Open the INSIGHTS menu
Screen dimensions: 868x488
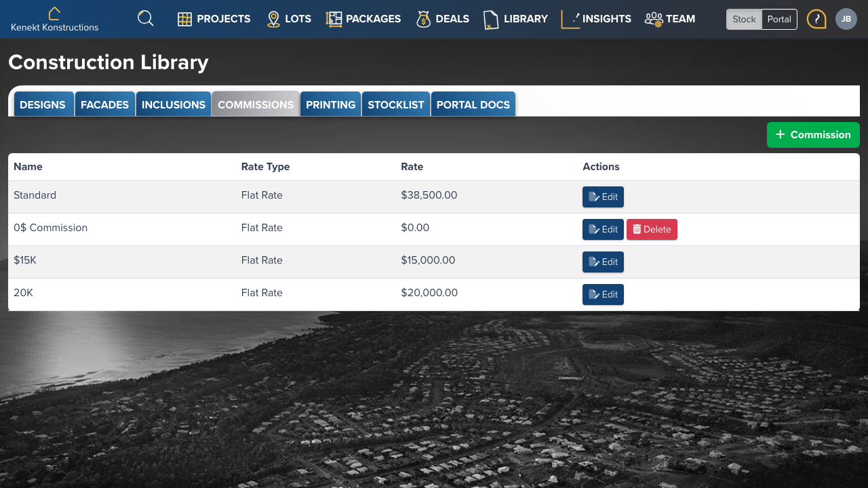coord(607,19)
